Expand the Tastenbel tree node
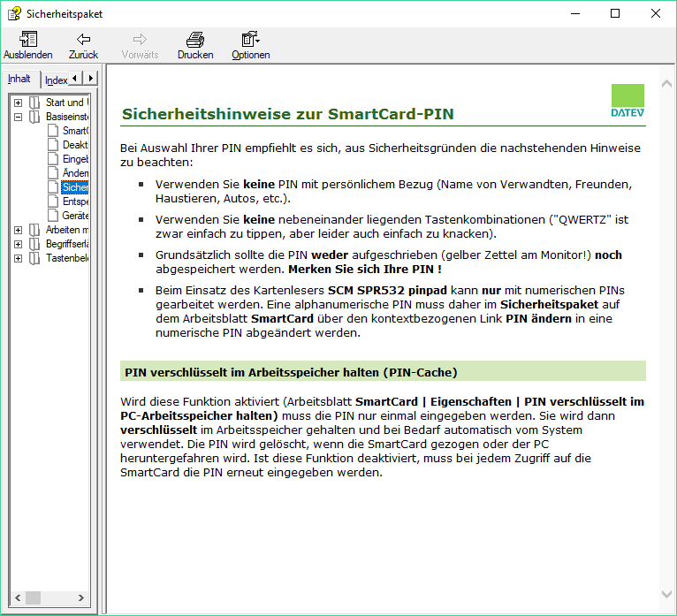 pyautogui.click(x=19, y=259)
